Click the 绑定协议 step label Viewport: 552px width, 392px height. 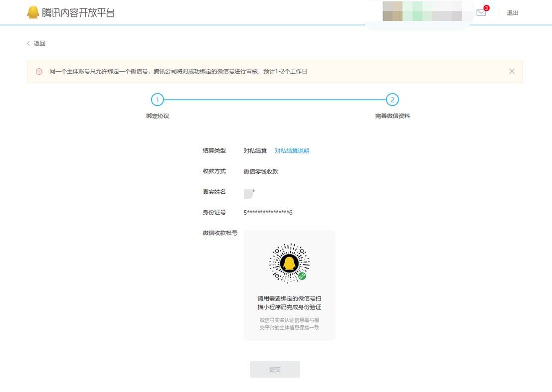pyautogui.click(x=158, y=116)
